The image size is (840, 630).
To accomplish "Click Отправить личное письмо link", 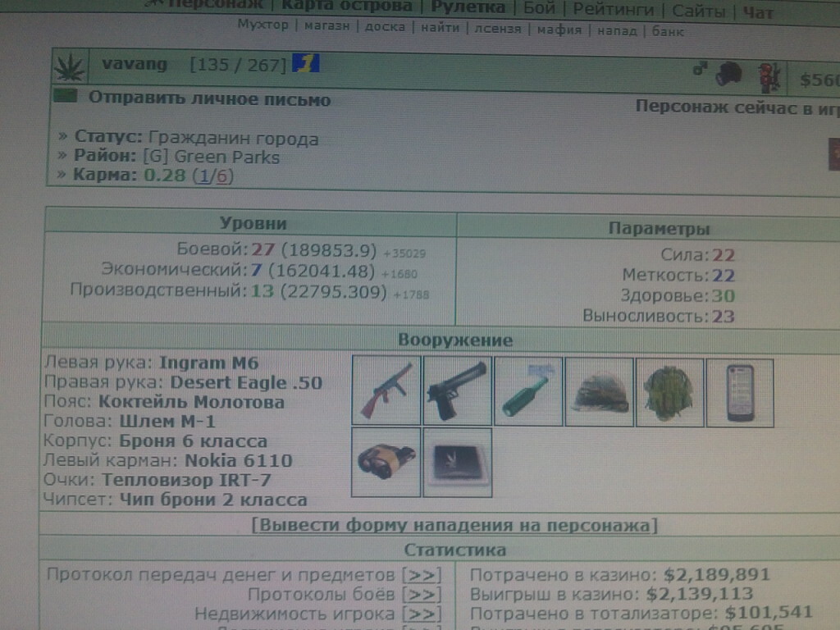I will click(x=209, y=99).
